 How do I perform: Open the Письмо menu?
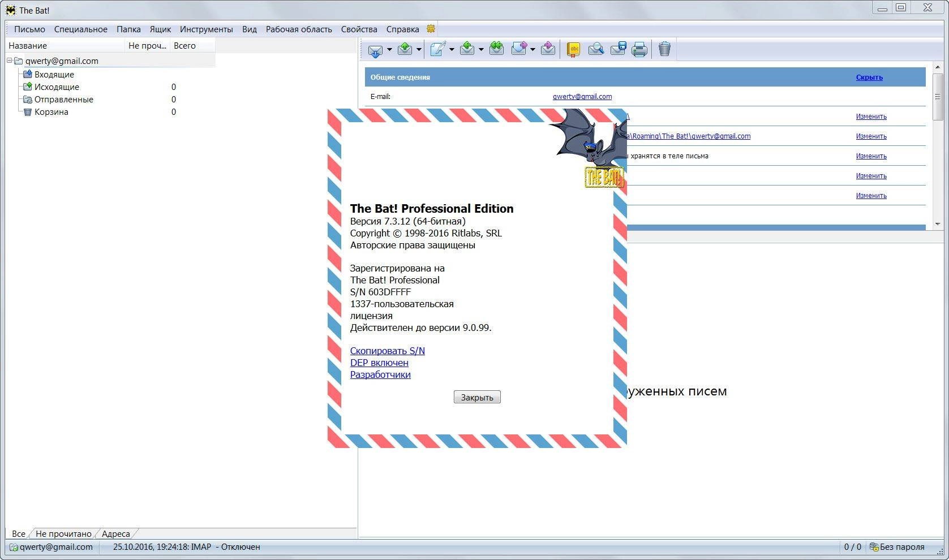29,29
